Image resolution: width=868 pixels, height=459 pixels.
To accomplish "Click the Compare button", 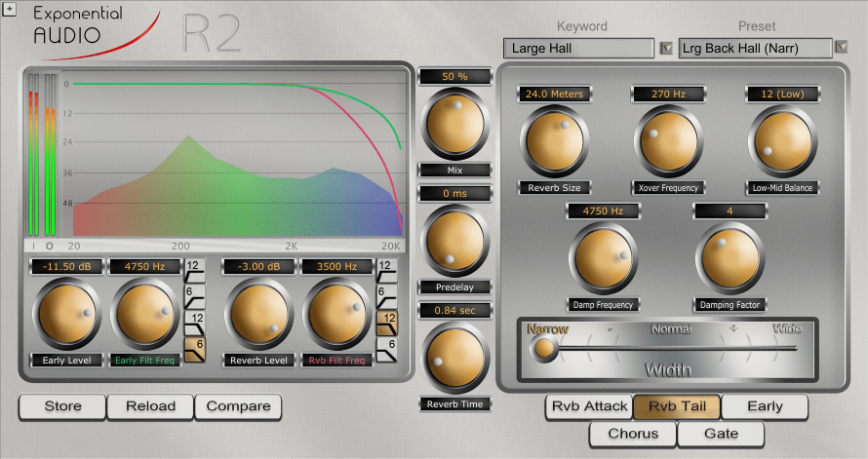I will (238, 406).
